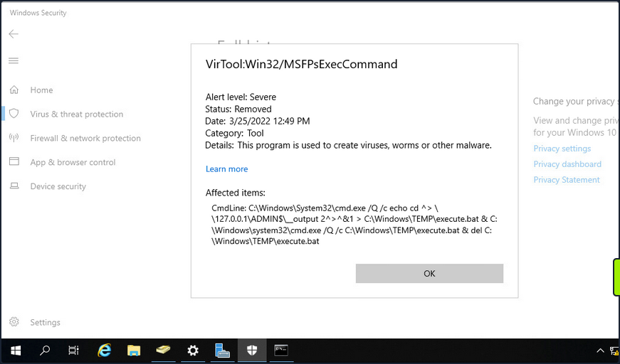Open the Windows Start menu
The width and height of the screenshot is (620, 364).
[15, 350]
